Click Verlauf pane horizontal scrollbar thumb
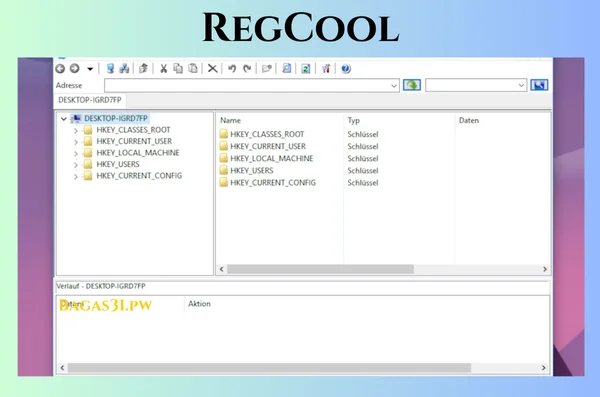The height and width of the screenshot is (397, 600). tap(269, 368)
